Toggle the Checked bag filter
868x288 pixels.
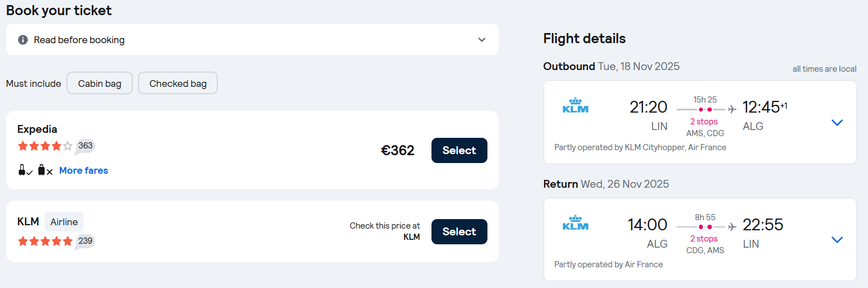click(178, 83)
